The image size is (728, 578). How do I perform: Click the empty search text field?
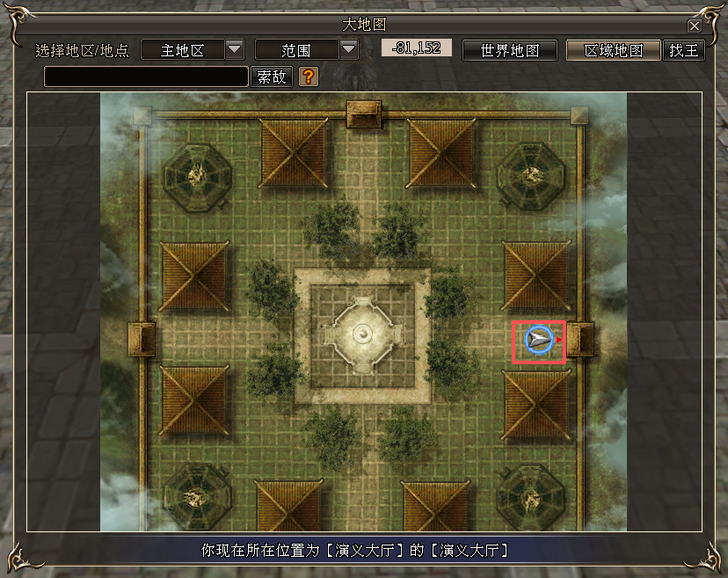146,77
